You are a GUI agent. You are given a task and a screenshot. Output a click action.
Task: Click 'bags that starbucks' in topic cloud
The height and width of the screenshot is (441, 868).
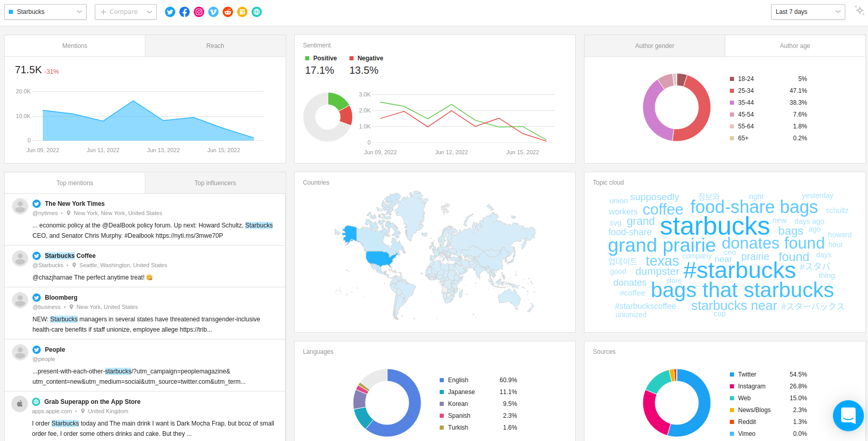[x=742, y=290]
